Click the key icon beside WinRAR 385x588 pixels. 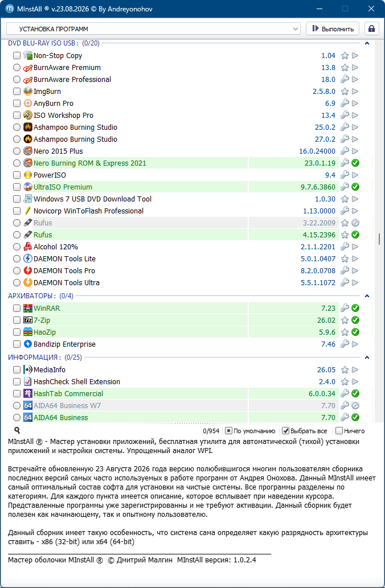click(345, 309)
